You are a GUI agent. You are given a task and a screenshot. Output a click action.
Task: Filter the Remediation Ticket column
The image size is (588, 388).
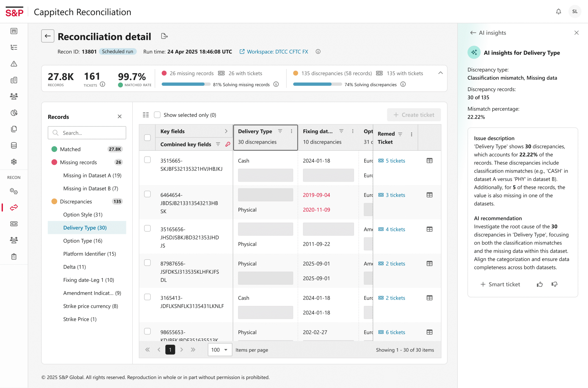[x=400, y=134]
